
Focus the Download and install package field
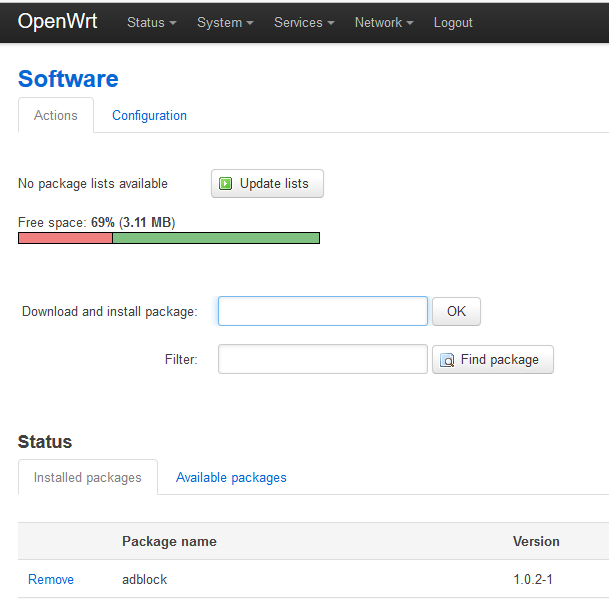(x=323, y=311)
